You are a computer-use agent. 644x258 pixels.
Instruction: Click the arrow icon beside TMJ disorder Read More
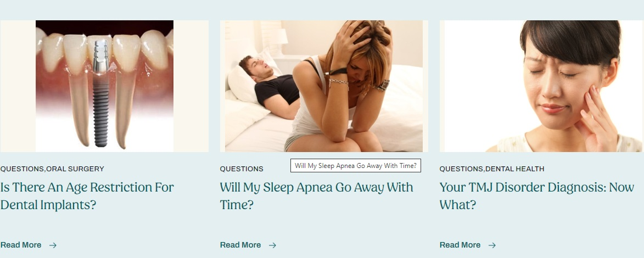point(492,245)
